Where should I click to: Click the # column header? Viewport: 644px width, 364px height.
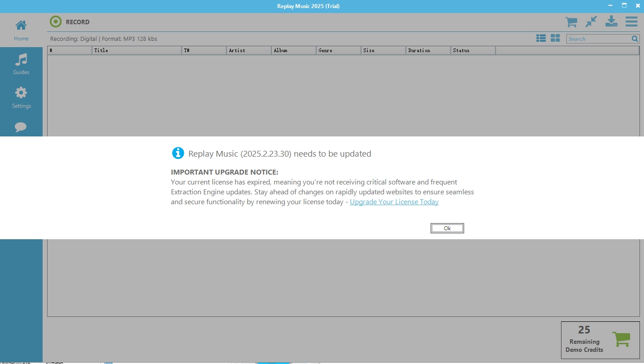click(x=70, y=50)
